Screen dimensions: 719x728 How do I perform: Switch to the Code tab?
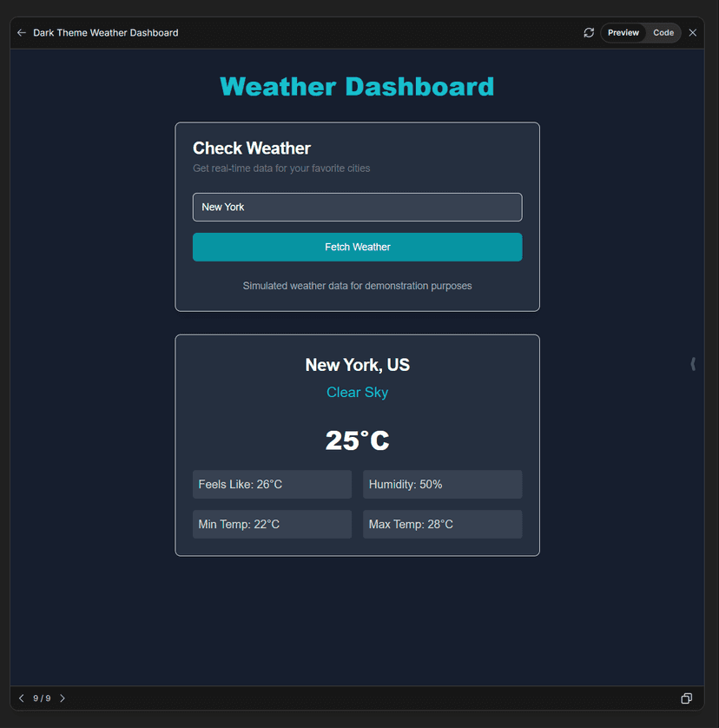coord(663,33)
